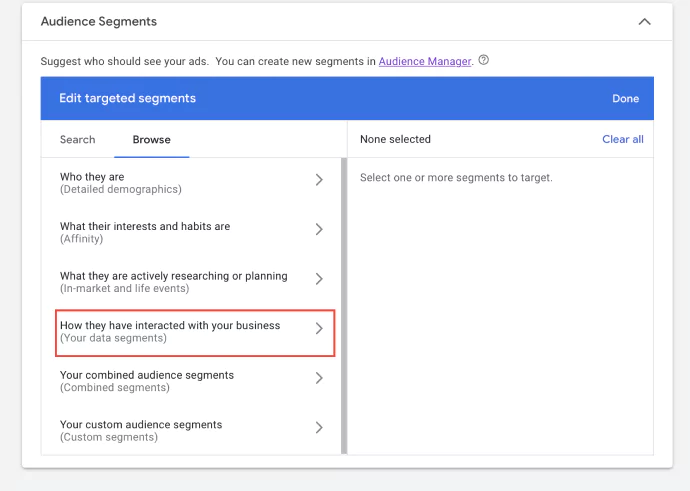This screenshot has width=690, height=491.
Task: Click Select one or more segments text
Action: coord(456,178)
